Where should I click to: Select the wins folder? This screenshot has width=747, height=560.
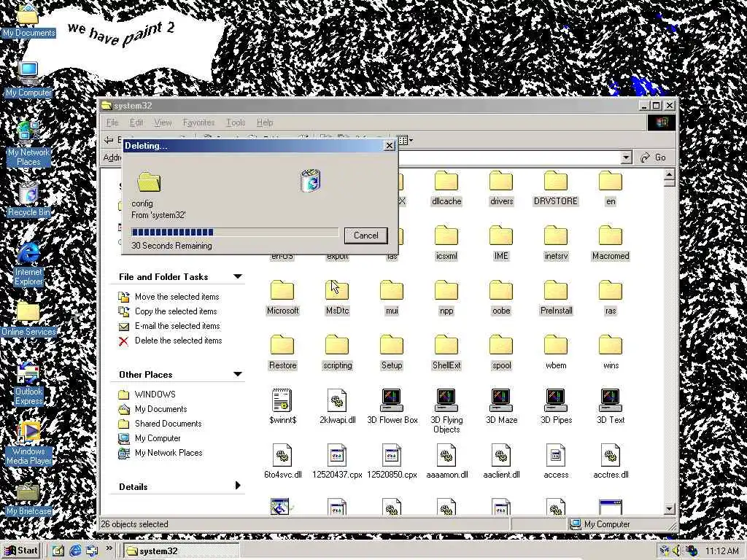click(611, 354)
